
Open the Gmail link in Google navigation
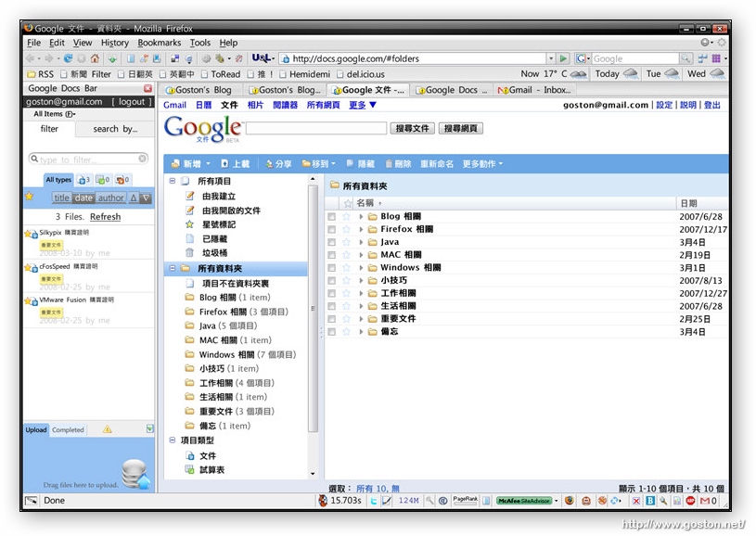pyautogui.click(x=174, y=105)
